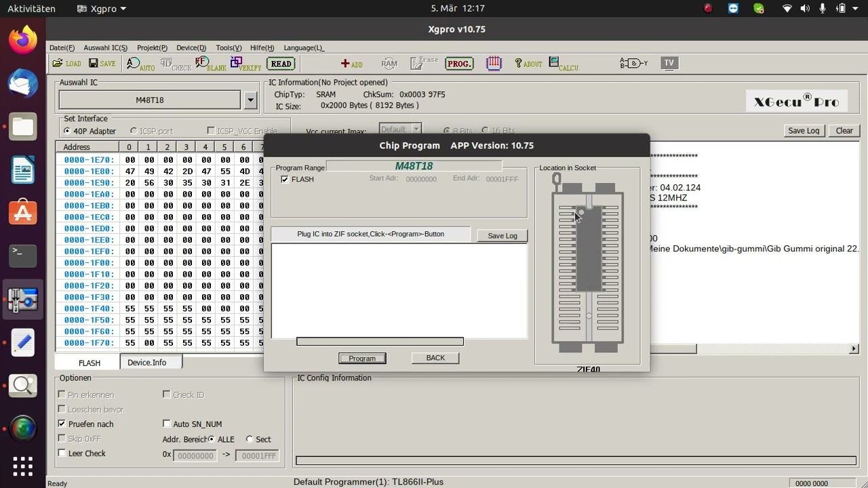Click the BACK button in dialog
The width and height of the screenshot is (868, 488).
click(x=435, y=358)
